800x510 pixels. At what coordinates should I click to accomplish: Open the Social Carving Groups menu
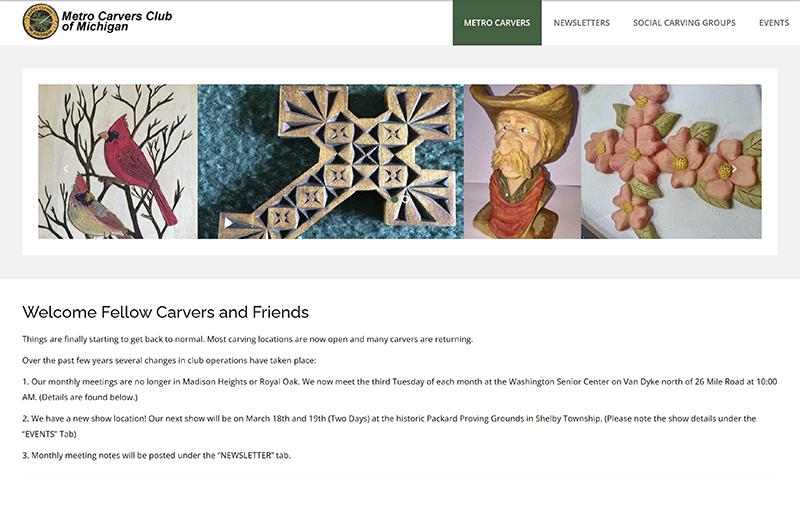tap(684, 22)
